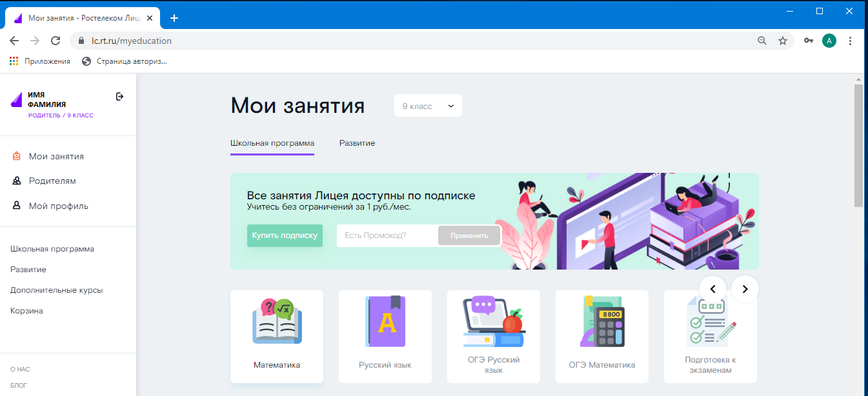Click the page vertical scrollbar thumb
868x396 pixels.
click(858, 145)
